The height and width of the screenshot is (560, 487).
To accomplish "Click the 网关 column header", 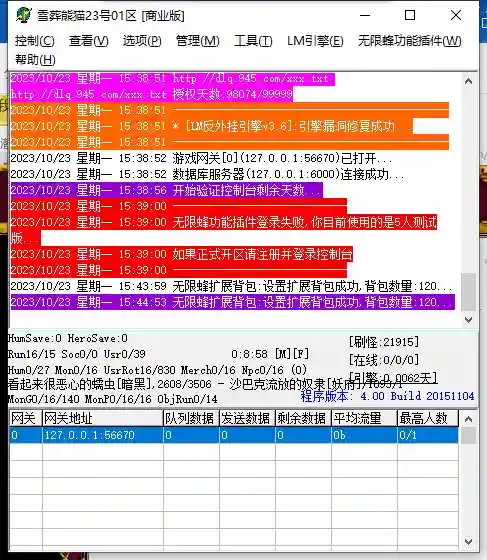I will coord(25,418).
